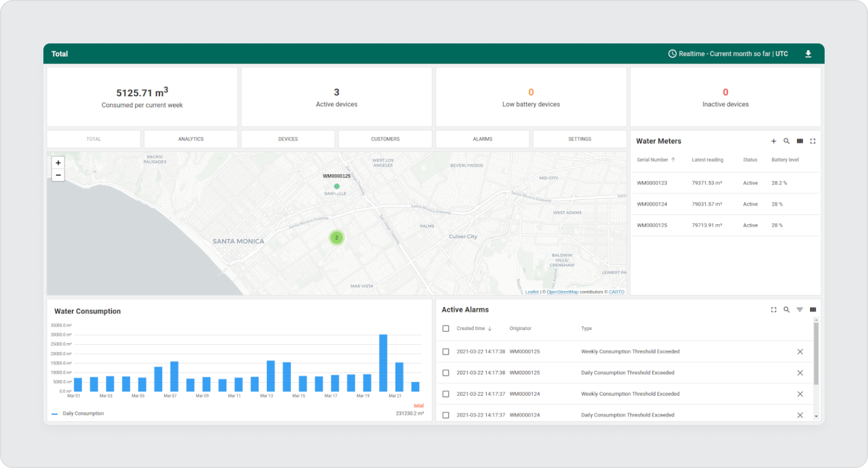This screenshot has height=468, width=868.
Task: Expand Active Alarms panel to fullscreen
Action: 774,309
